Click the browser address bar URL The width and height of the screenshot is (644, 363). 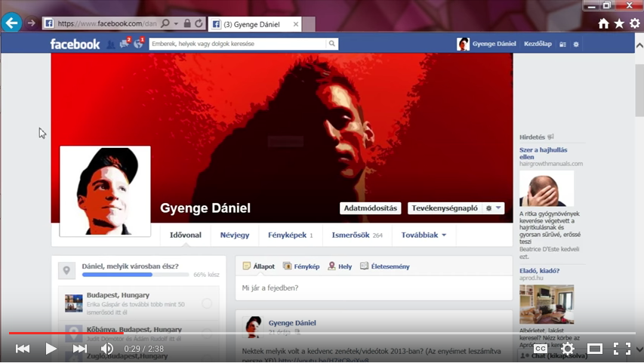coord(107,23)
